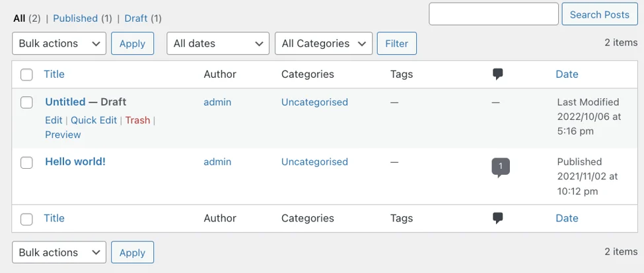The width and height of the screenshot is (644, 273).
Task: Expand the All dates filter dropdown
Action: click(x=218, y=44)
